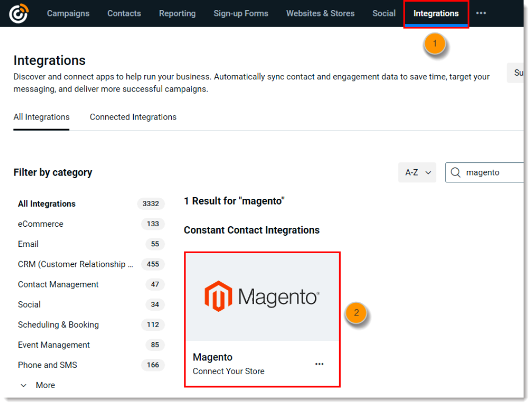Click the search magnifying glass icon
Viewport: 532px width, 406px height.
[x=455, y=172]
